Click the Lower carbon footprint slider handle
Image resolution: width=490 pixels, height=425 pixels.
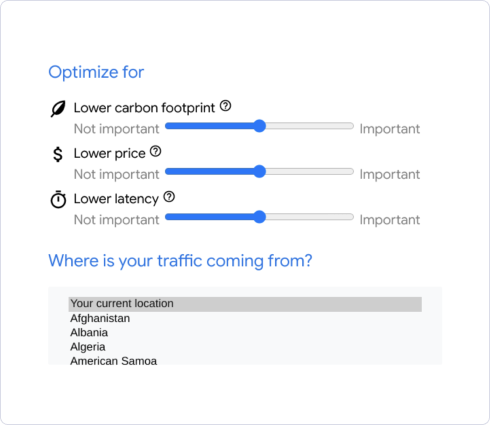click(259, 126)
